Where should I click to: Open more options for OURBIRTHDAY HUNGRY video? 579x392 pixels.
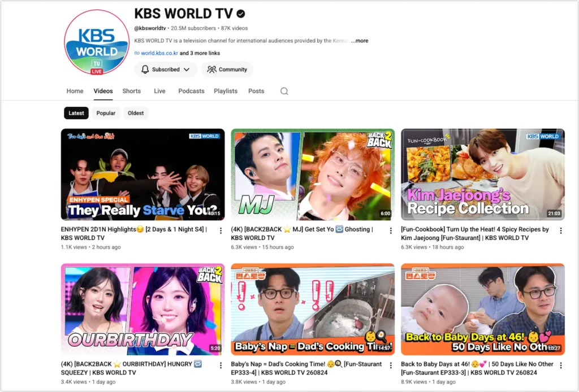tap(221, 365)
